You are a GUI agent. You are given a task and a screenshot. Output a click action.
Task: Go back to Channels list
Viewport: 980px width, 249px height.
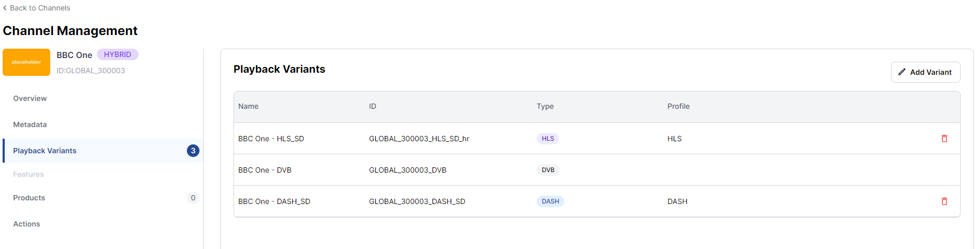(40, 8)
